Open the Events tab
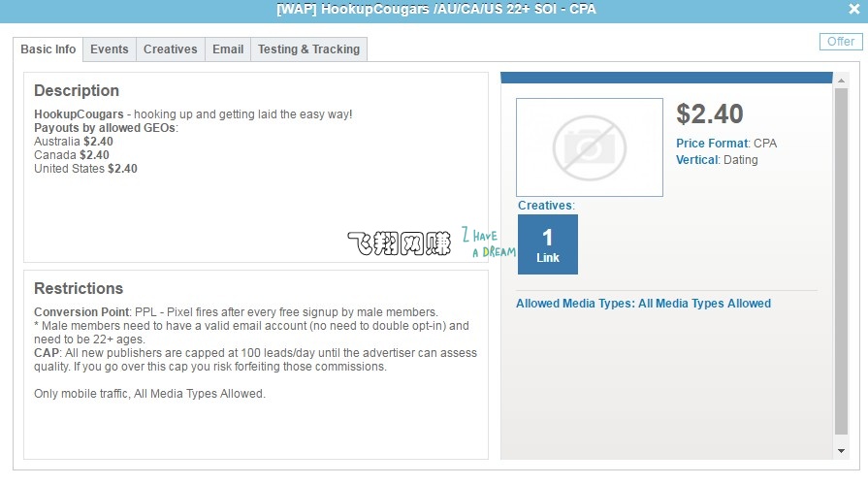The width and height of the screenshot is (868, 485). 110,49
